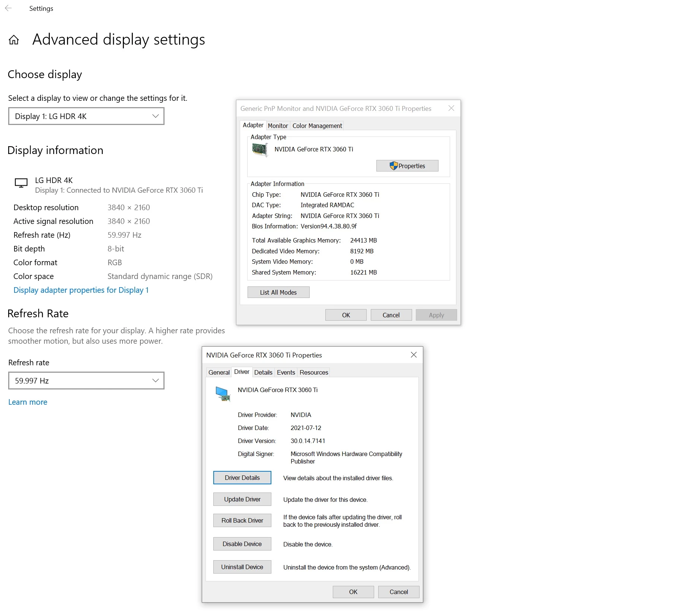679x616 pixels.
Task: Click OK in the NVIDIA Properties dialog
Action: (x=353, y=592)
